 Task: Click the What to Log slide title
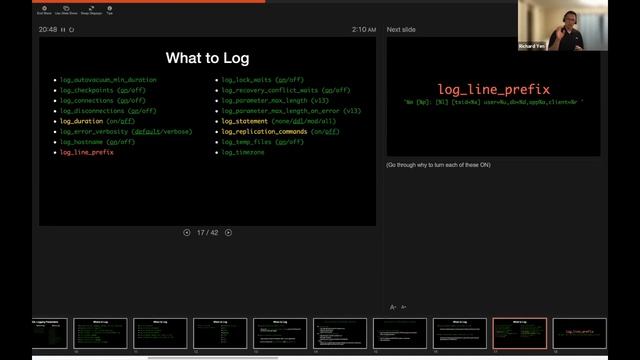pos(207,58)
